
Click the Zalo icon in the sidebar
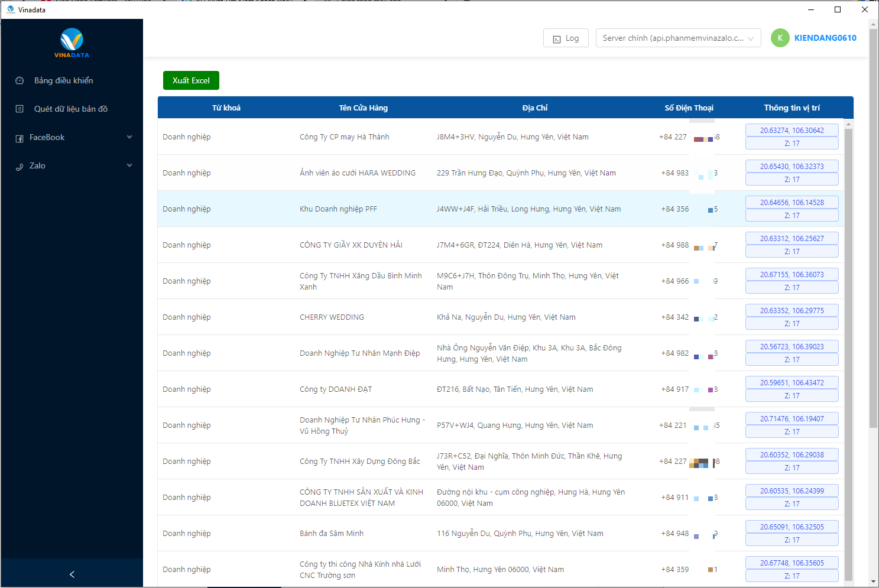pyautogui.click(x=20, y=166)
